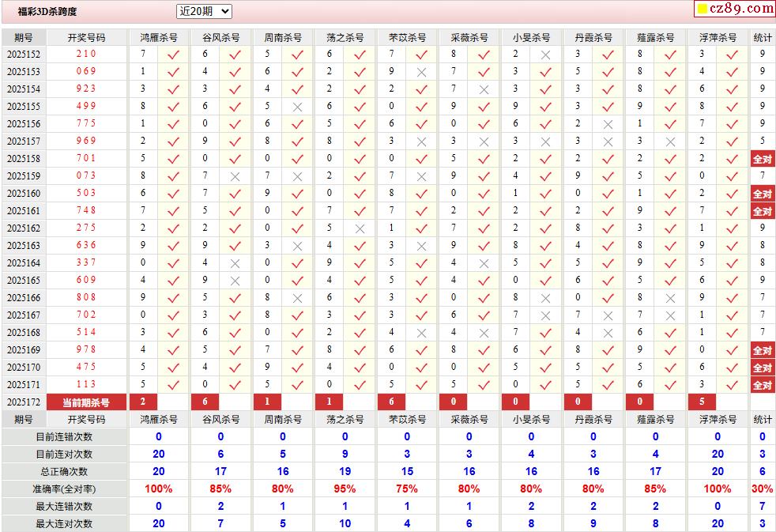Click the check mark for 鸿雁杀号 in row 2025152
Viewport: 776px width, 532px height.
tap(173, 55)
